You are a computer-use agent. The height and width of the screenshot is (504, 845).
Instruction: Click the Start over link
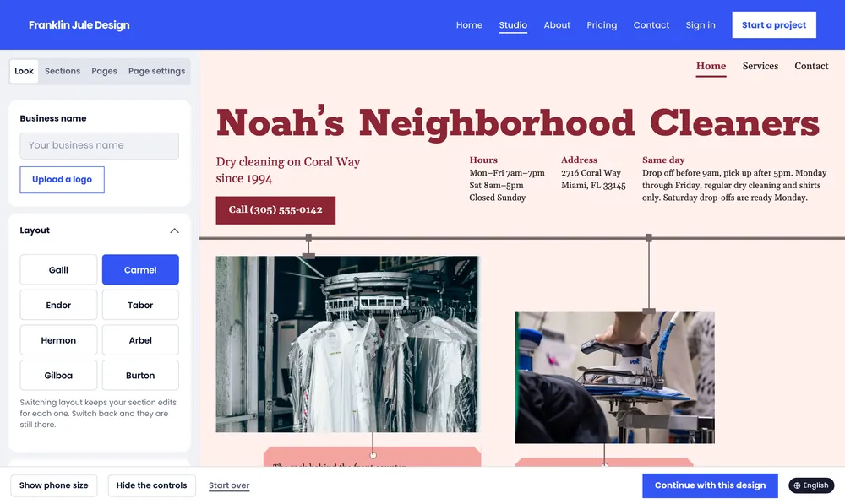pos(229,485)
